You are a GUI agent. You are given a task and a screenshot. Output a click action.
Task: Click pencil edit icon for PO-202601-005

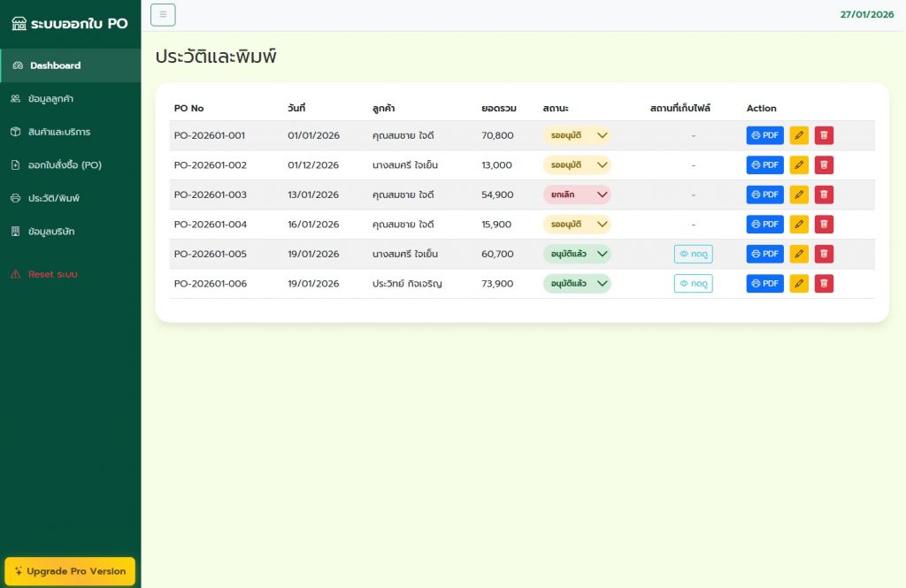tap(799, 254)
